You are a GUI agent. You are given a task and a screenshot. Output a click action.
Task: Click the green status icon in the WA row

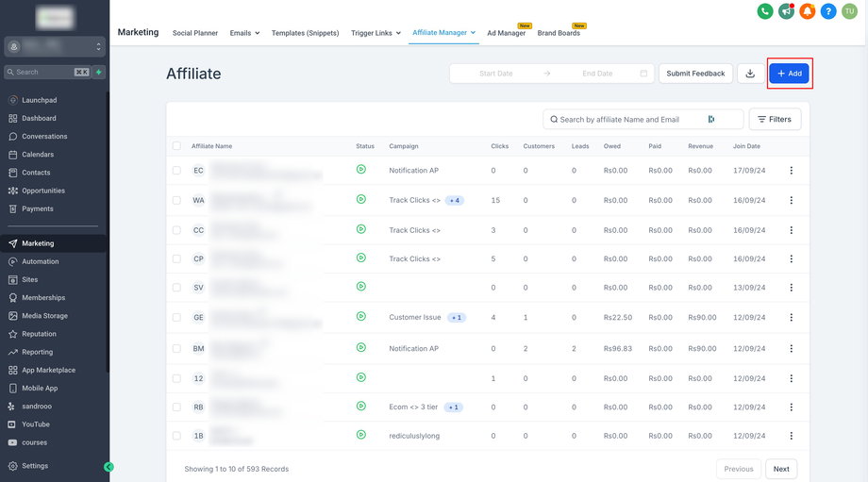pos(360,199)
